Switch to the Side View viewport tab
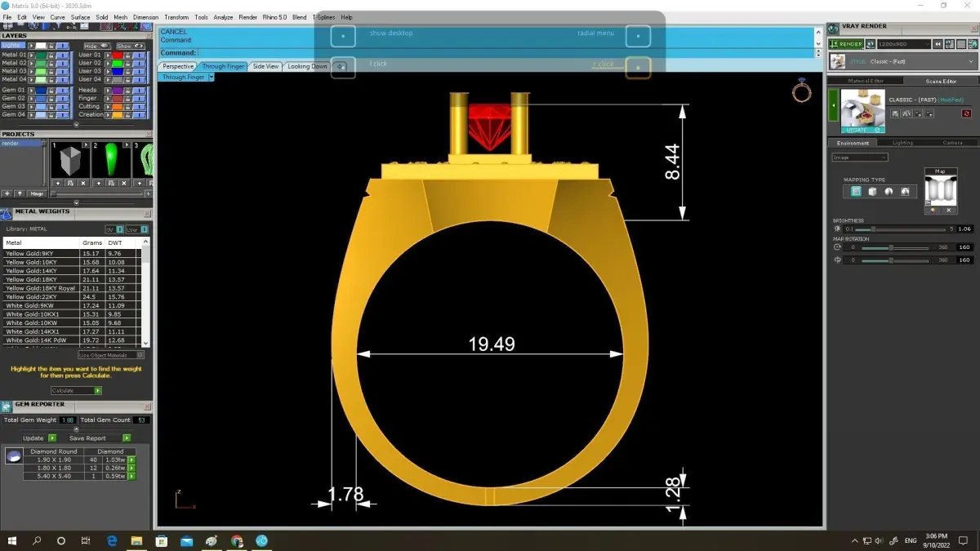The image size is (980, 551). pos(265,66)
